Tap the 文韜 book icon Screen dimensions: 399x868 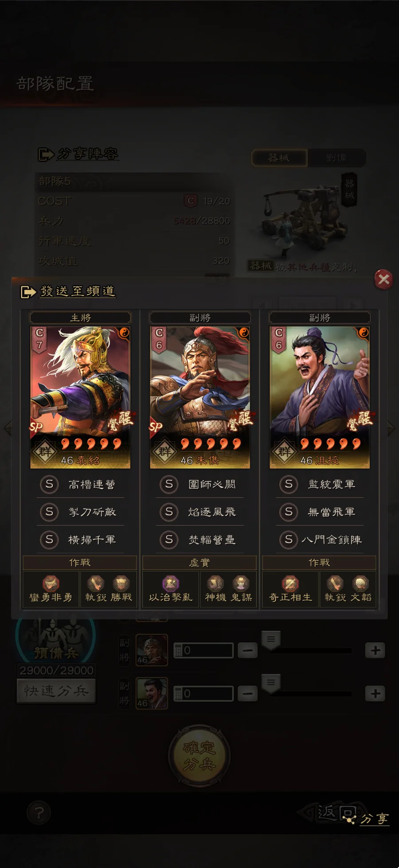(x=360, y=583)
